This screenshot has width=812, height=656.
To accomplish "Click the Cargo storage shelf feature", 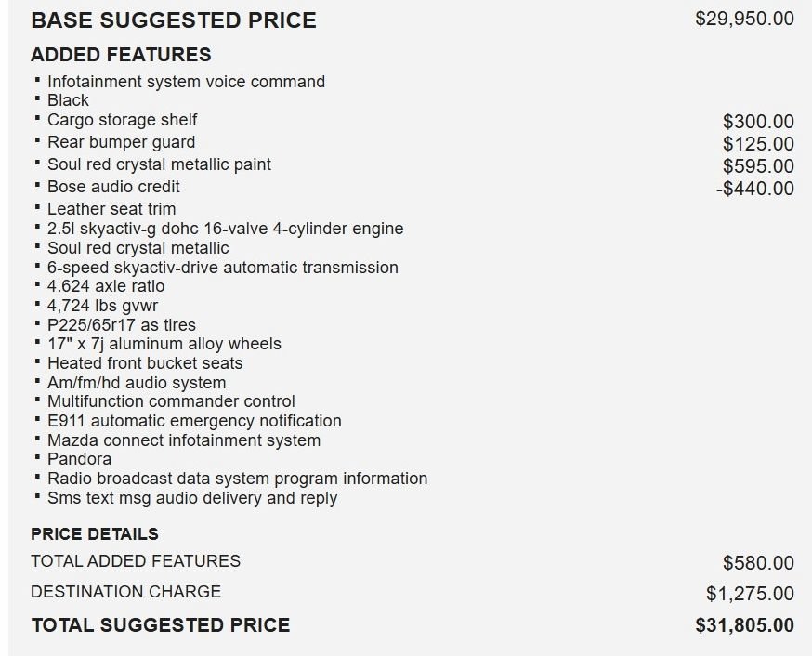I will (123, 120).
